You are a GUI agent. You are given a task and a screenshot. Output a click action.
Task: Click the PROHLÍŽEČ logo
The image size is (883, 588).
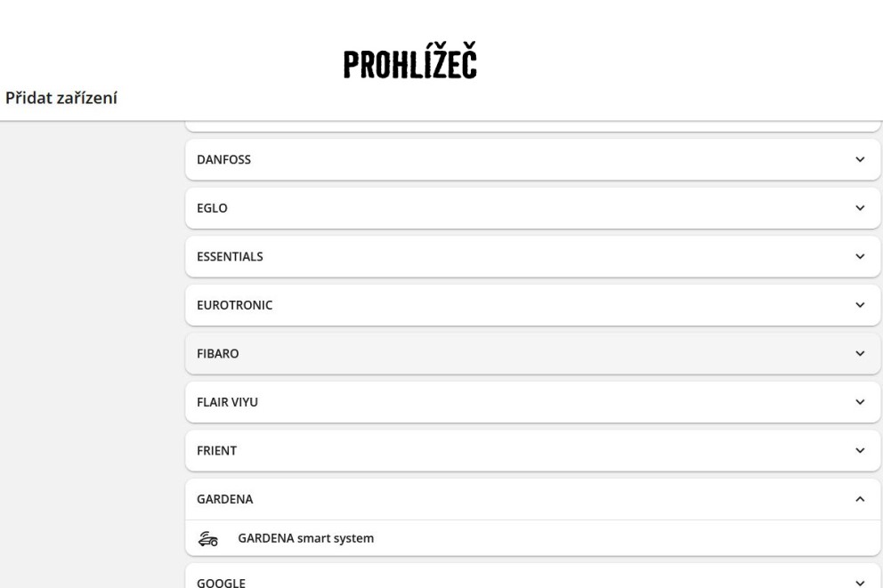tap(410, 60)
